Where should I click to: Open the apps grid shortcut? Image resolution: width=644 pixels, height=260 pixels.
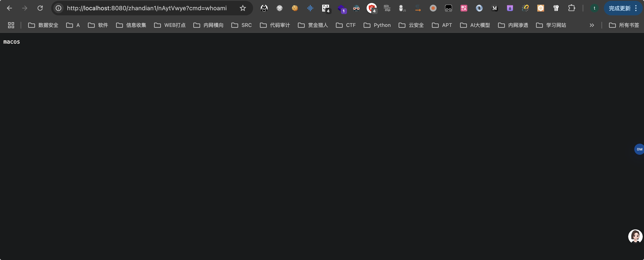click(x=11, y=25)
